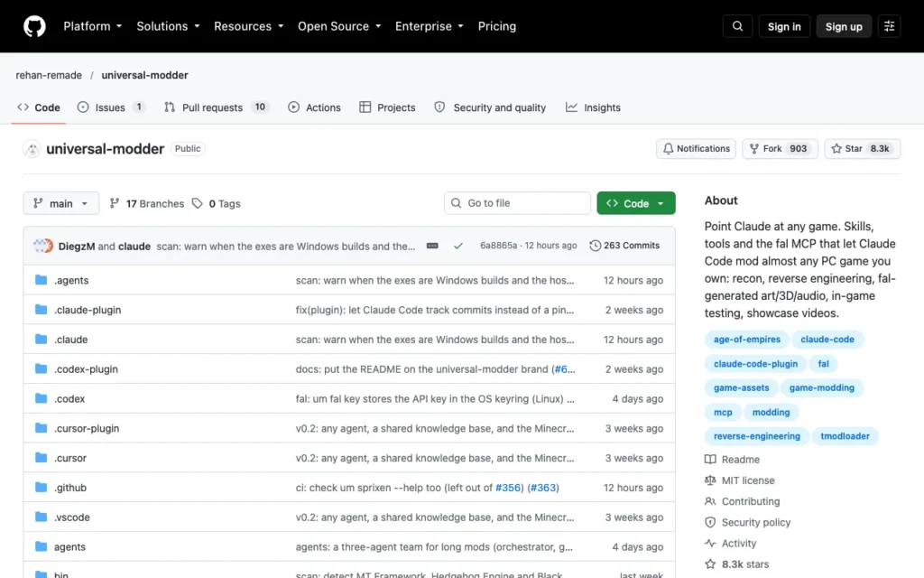The image size is (924, 578).
Task: Click the green checkmark commit status icon
Action: point(457,246)
